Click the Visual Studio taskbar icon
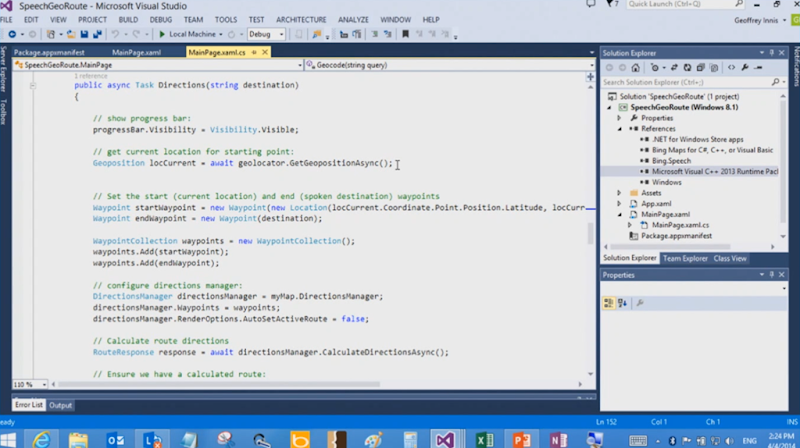800x448 pixels. click(x=445, y=439)
